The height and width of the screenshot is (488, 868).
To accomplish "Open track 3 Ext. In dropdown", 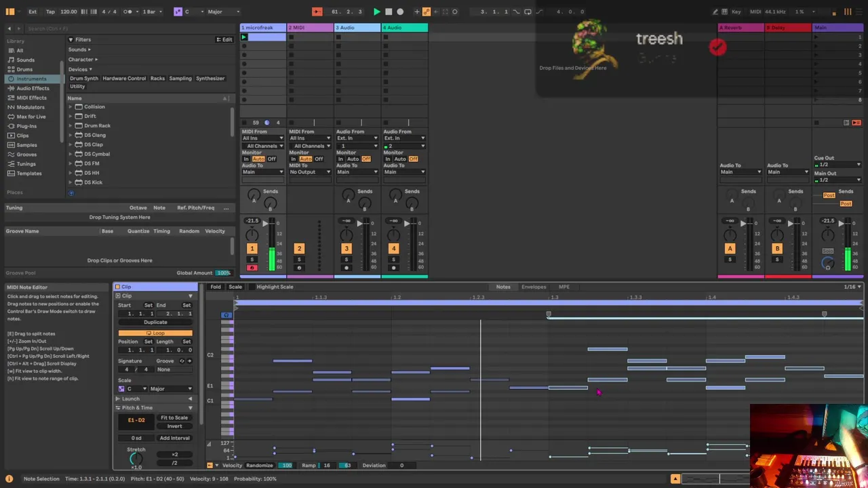I will pyautogui.click(x=357, y=138).
